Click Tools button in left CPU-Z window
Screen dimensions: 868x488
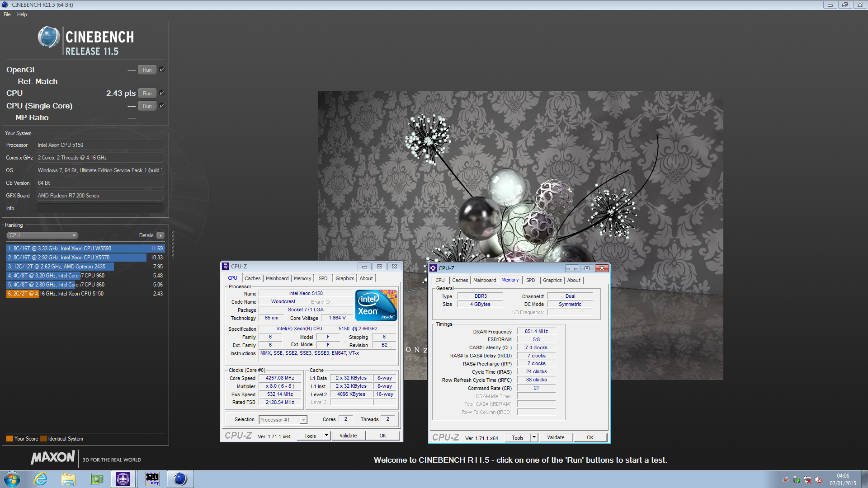310,436
